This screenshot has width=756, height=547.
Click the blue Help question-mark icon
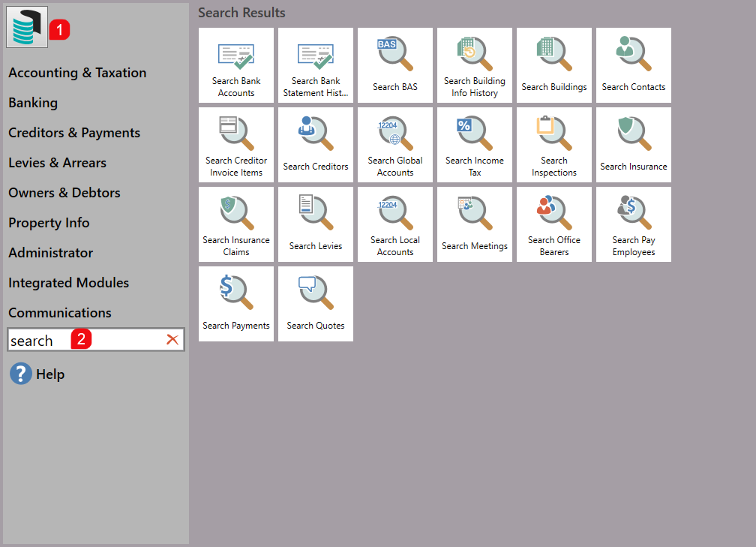coord(21,374)
